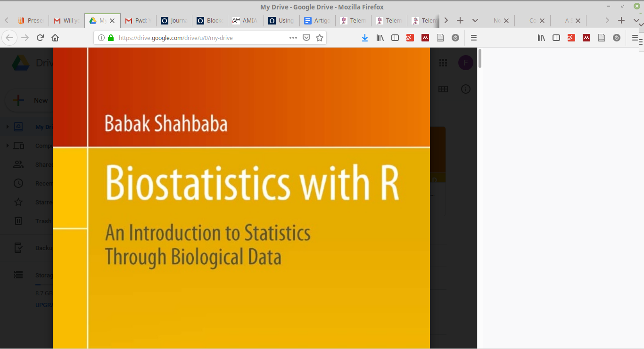Open the Firefox home page
Screen dimensions: 644x349
pos(55,38)
